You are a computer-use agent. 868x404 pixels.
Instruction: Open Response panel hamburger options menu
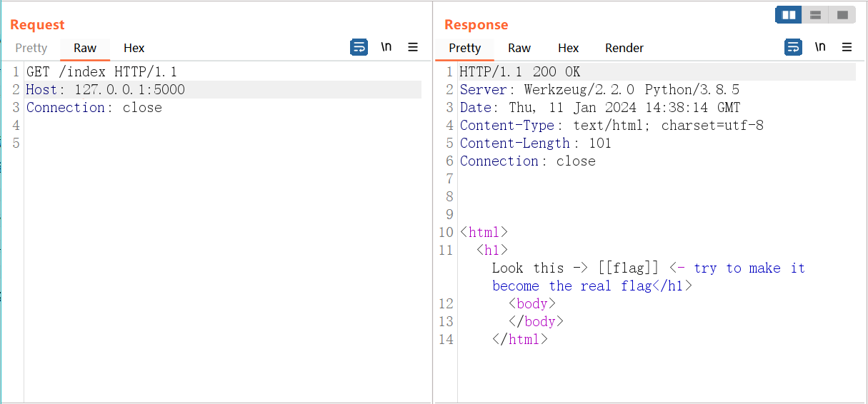point(847,47)
